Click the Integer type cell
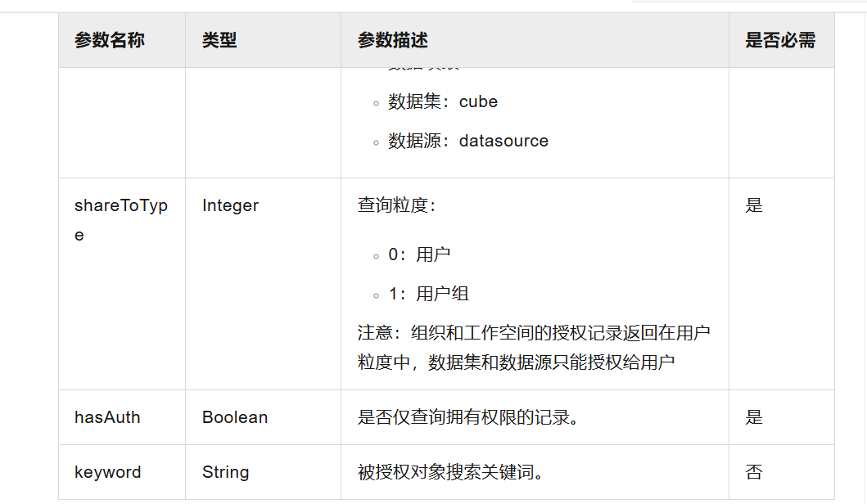The height and width of the screenshot is (504, 867). (x=230, y=205)
